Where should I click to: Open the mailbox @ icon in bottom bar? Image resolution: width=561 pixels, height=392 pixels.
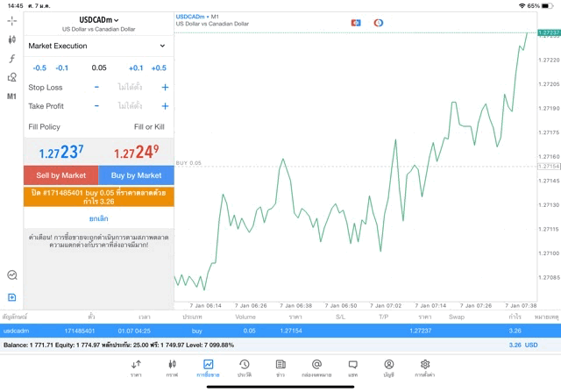(x=316, y=367)
